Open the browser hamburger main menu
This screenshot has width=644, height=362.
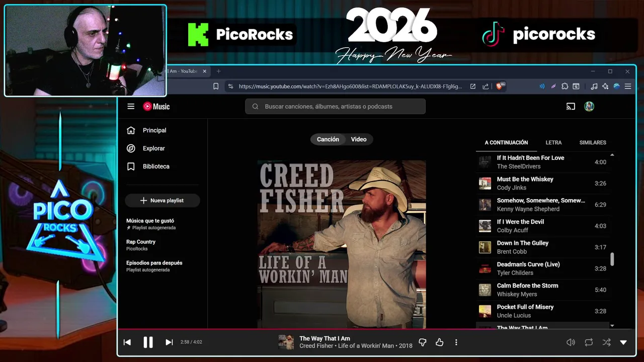(x=627, y=86)
